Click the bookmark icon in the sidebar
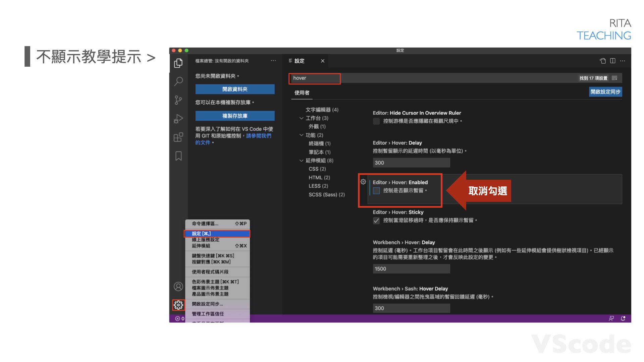Viewport: 644px width, 362px height. [x=178, y=155]
